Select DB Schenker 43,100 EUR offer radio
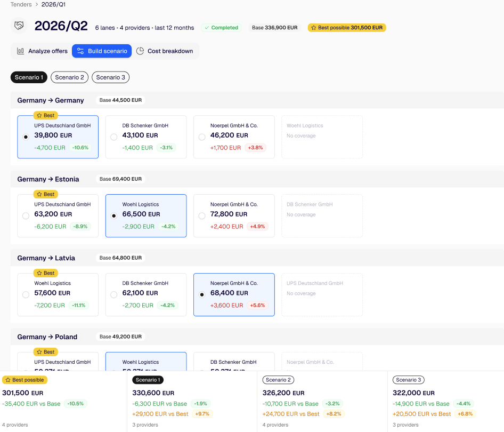This screenshot has width=504, height=432. (x=114, y=137)
